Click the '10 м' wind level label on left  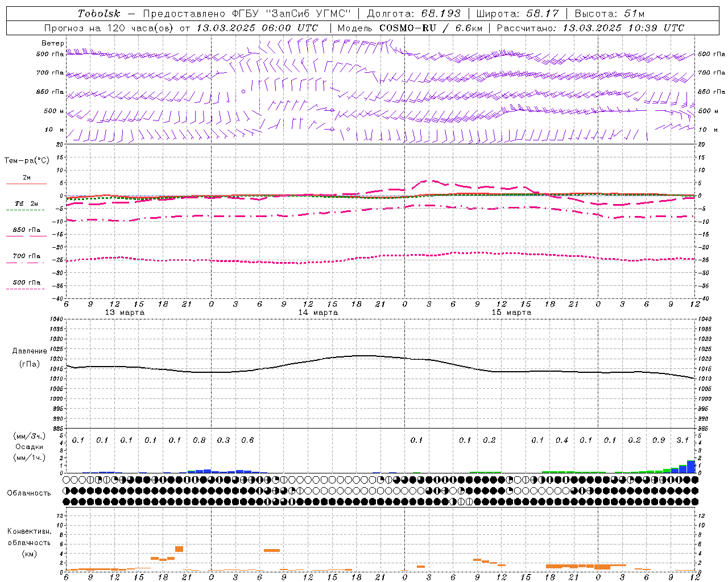click(55, 130)
